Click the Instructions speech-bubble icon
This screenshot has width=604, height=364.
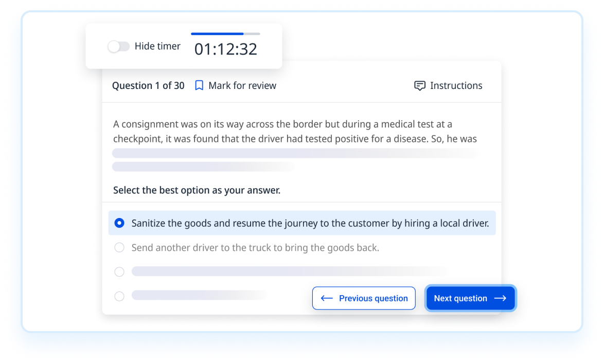coord(420,86)
